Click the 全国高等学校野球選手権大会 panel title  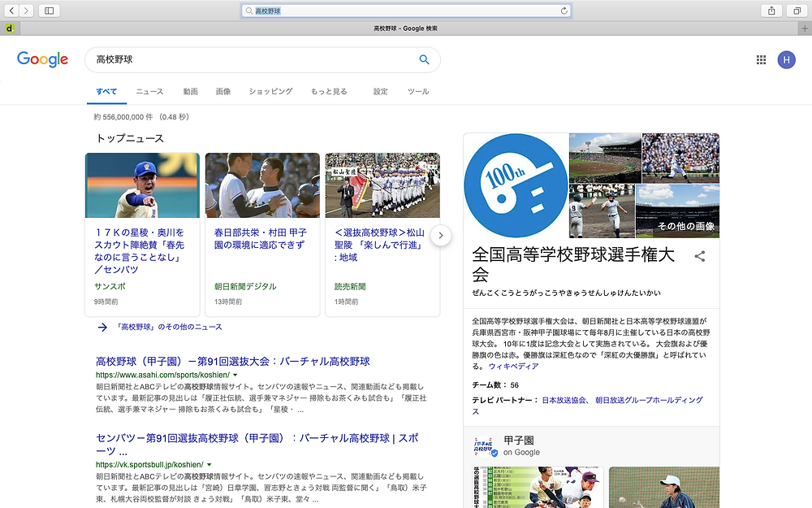point(573,264)
